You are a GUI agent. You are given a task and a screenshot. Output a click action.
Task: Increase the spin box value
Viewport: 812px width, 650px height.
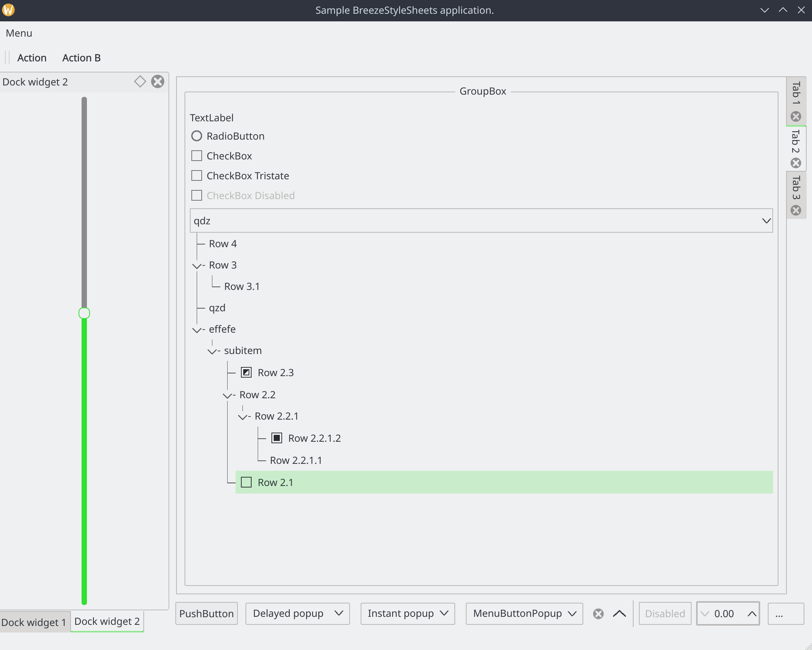(752, 614)
